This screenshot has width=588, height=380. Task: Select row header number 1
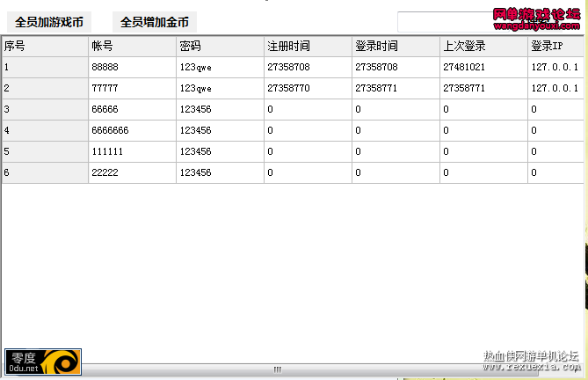pos(45,68)
